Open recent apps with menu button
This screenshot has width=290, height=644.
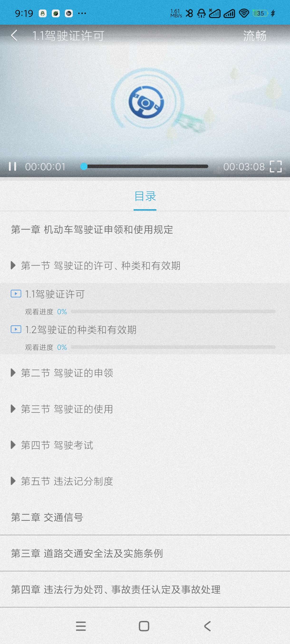point(81,626)
